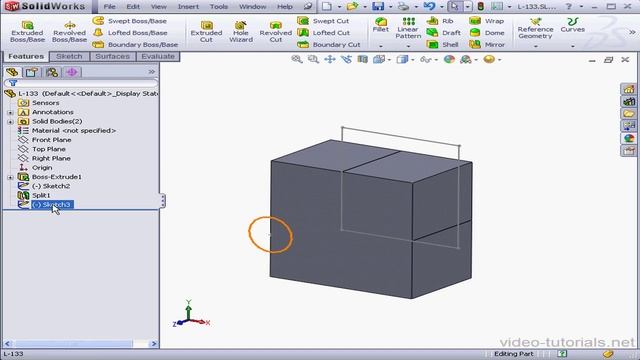Expand the Boss-Extrude1 tree node

10,177
